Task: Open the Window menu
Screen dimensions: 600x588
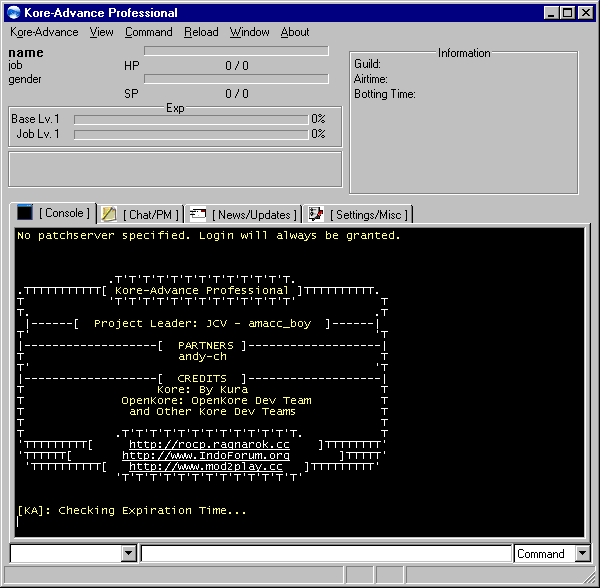Action: point(249,32)
